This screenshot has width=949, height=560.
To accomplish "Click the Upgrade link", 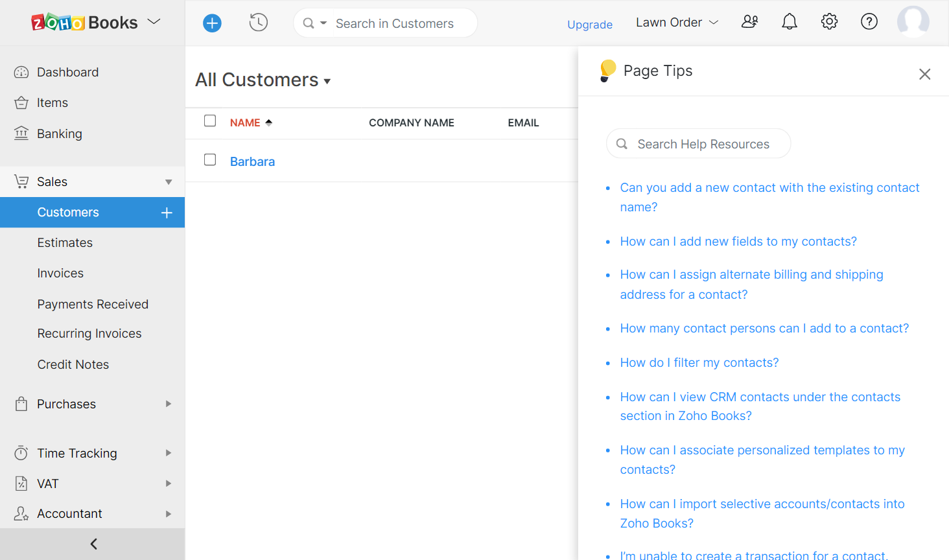I will point(589,25).
